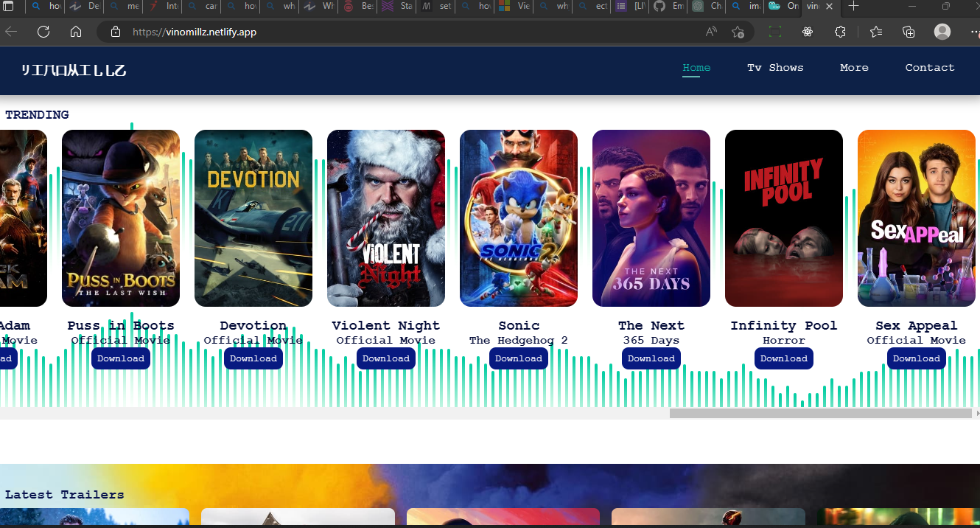Screen dimensions: 980x528
Task: Select the Sex Appeal poster
Action: 917,218
